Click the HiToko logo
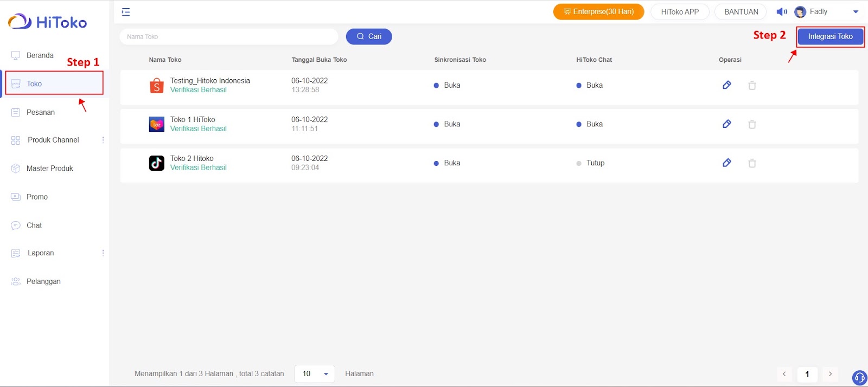 tap(48, 22)
